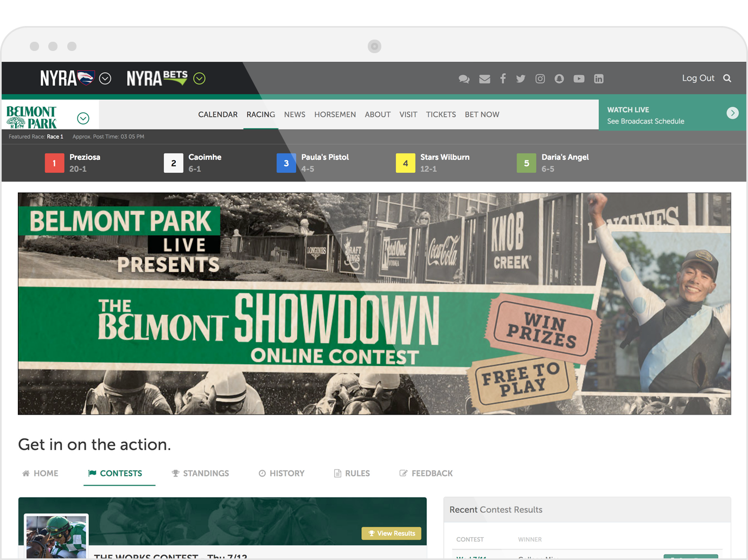This screenshot has height=560, width=748.
Task: Click the NYRA logo
Action: click(x=67, y=78)
